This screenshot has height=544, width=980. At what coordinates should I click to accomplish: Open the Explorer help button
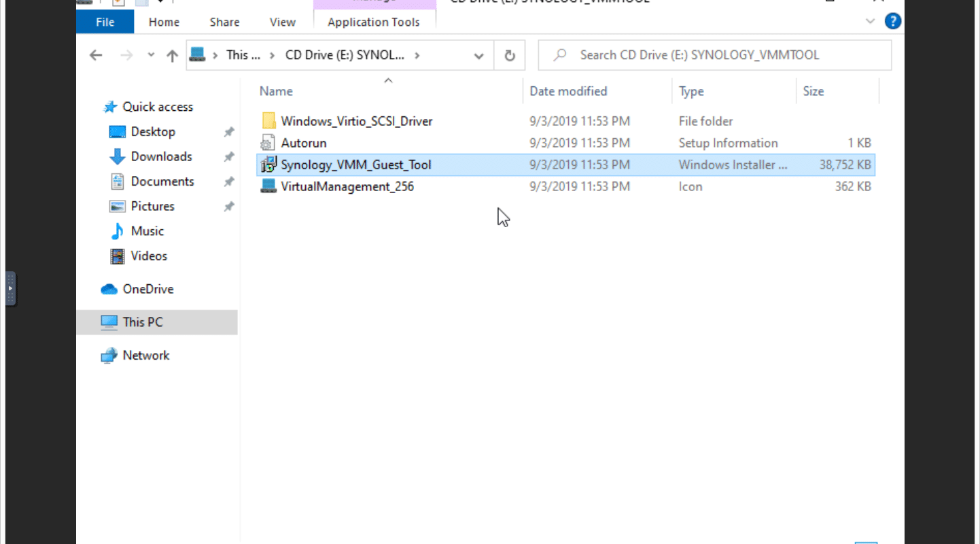pos(892,21)
